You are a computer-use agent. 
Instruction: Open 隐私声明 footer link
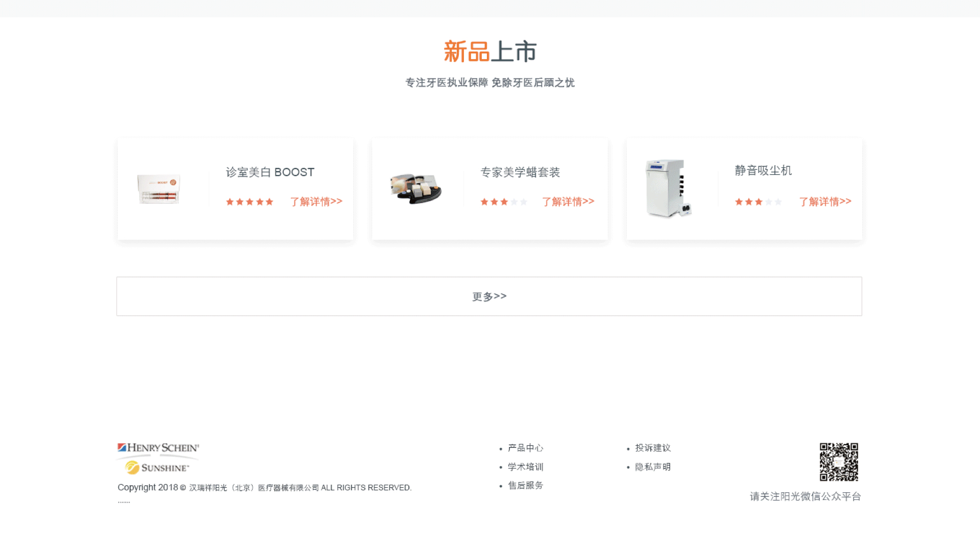pyautogui.click(x=652, y=467)
